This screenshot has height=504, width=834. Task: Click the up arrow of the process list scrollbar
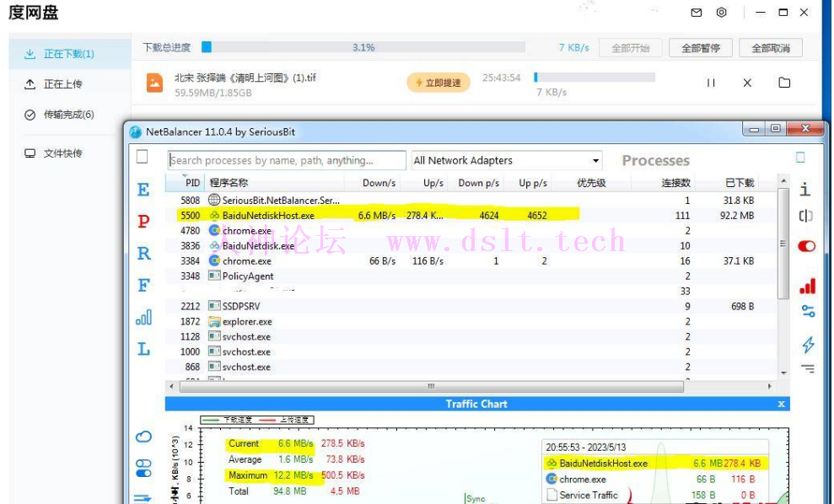coord(783,181)
